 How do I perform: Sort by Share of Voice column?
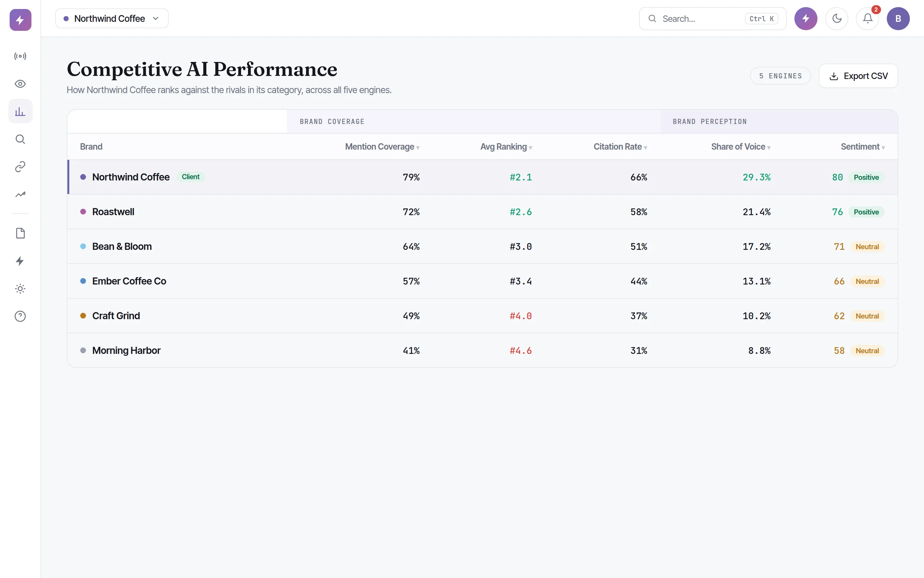coord(741,147)
